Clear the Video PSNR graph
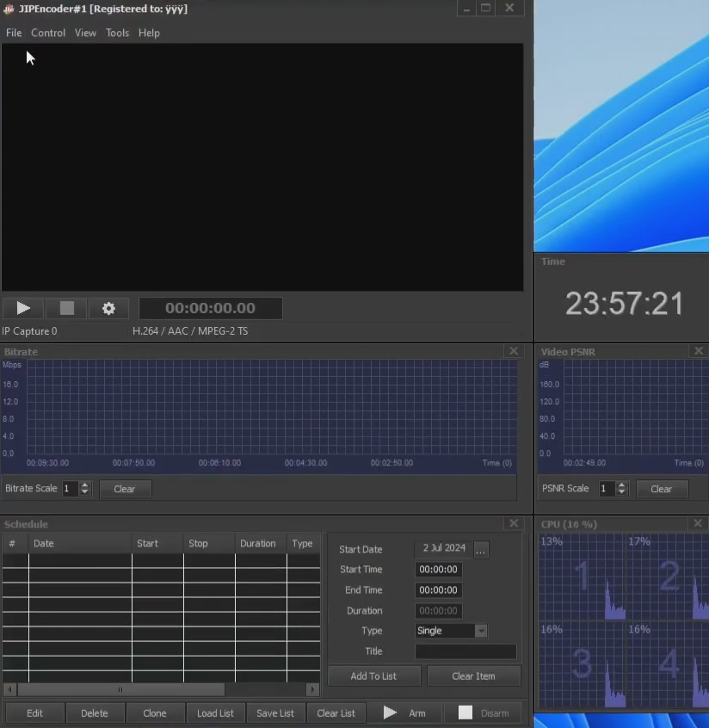 coord(662,489)
